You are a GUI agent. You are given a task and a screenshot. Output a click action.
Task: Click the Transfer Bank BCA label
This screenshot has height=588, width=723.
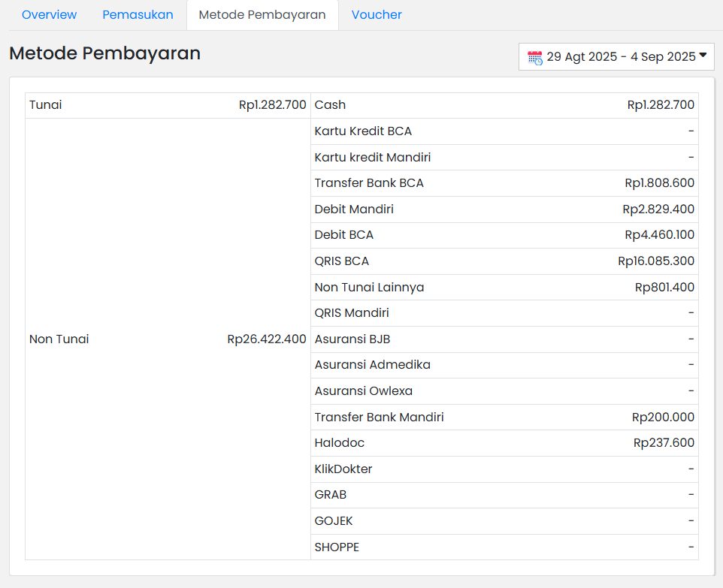[369, 183]
